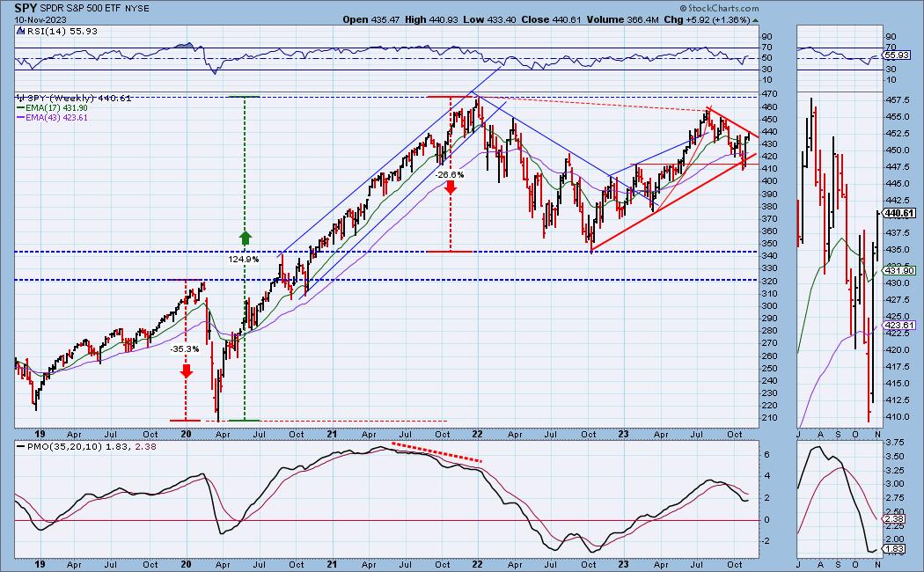Click the EMA(17) 431.90 legend entry

click(x=52, y=108)
